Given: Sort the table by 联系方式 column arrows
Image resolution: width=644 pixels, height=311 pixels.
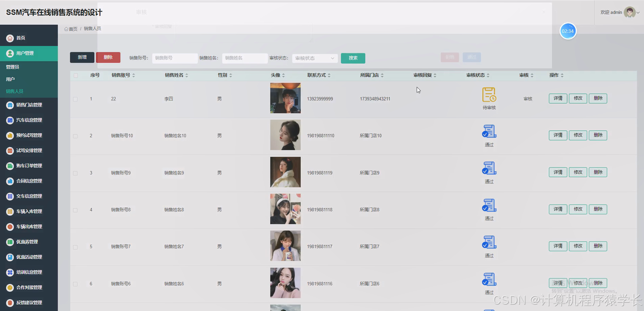Looking at the screenshot, I should tap(329, 75).
